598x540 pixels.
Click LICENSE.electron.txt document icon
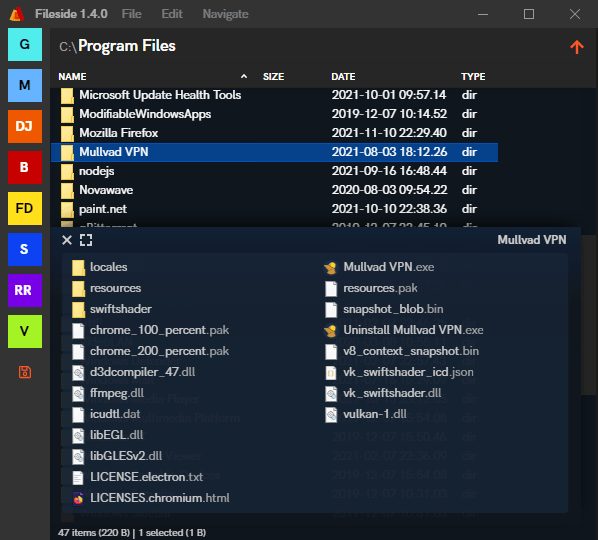pyautogui.click(x=78, y=477)
